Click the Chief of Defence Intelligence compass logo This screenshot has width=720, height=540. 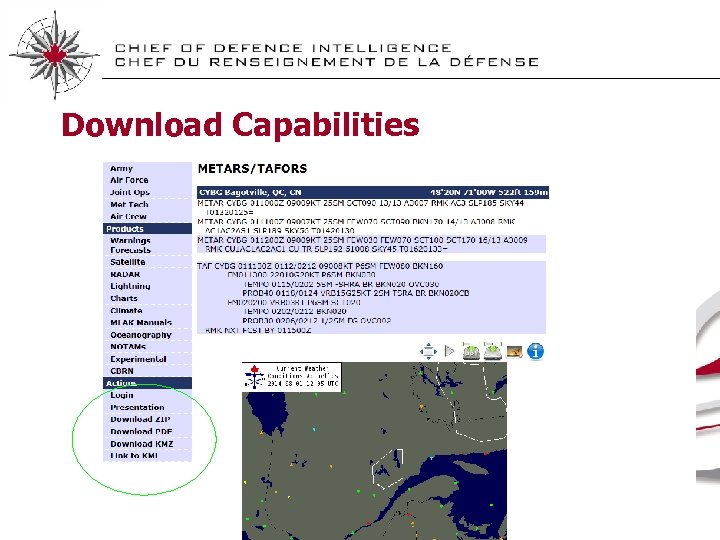pos(54,55)
